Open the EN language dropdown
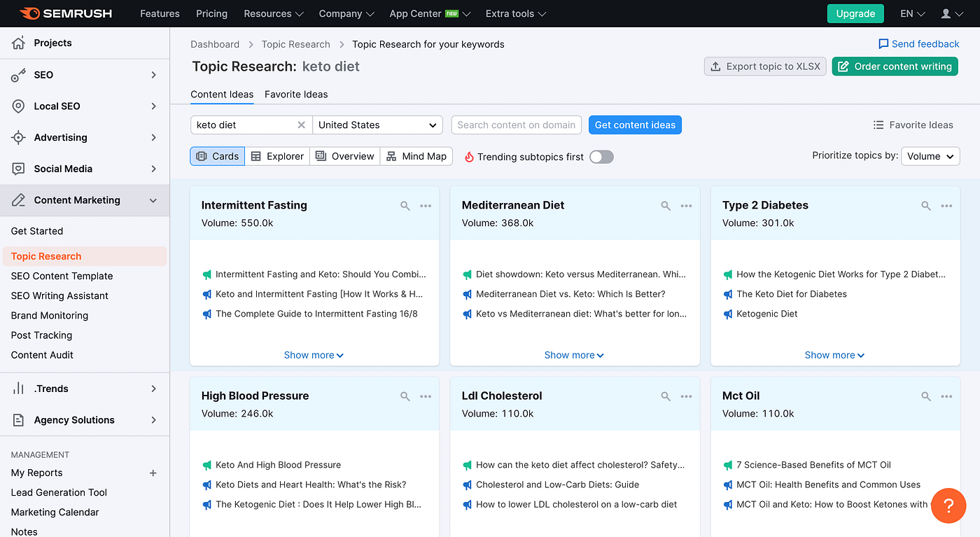This screenshot has width=980, height=537. [x=912, y=13]
